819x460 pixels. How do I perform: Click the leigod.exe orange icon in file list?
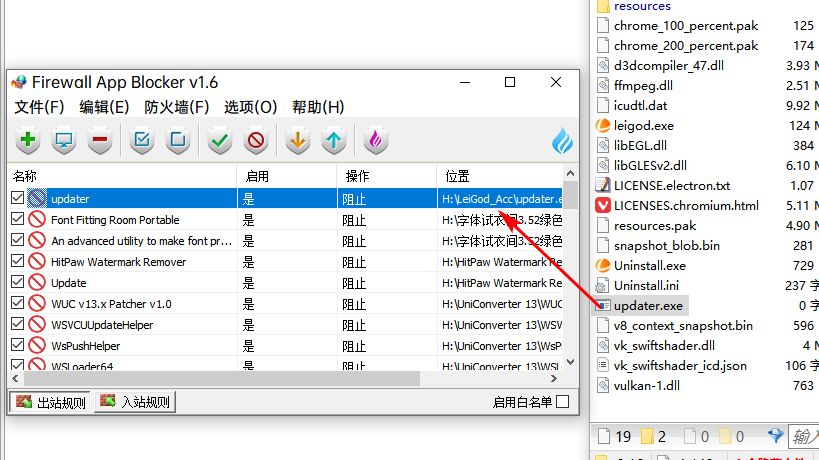(x=603, y=125)
